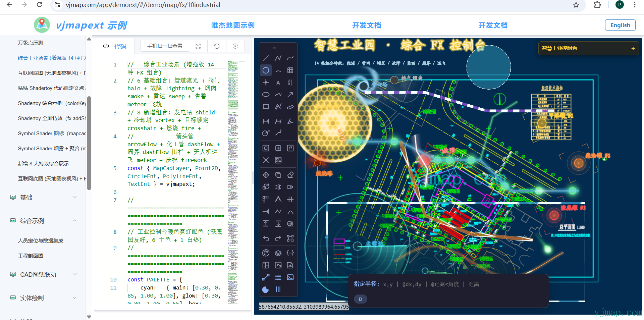This screenshot has height=320, width=644.
Task: Choose the Ellipse drawing tool
Action: point(266,95)
